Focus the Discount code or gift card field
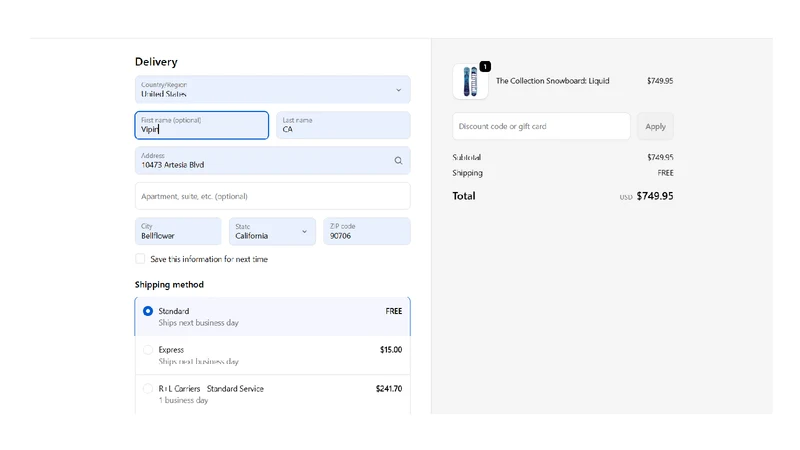Screen dimensions: 800x450 tap(541, 126)
